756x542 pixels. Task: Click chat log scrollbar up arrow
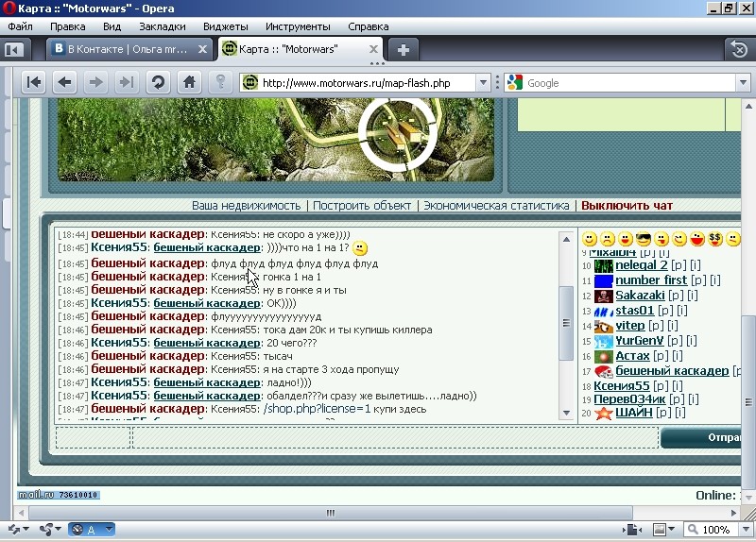tap(566, 239)
